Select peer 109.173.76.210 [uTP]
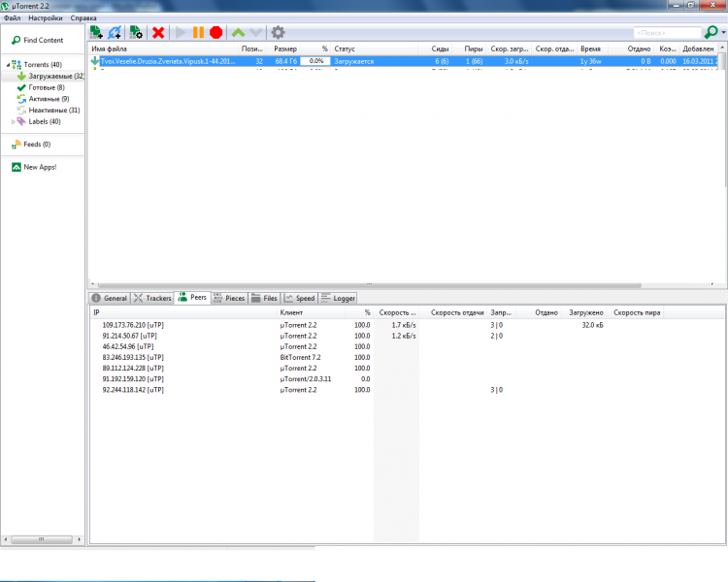This screenshot has width=728, height=582. point(133,325)
